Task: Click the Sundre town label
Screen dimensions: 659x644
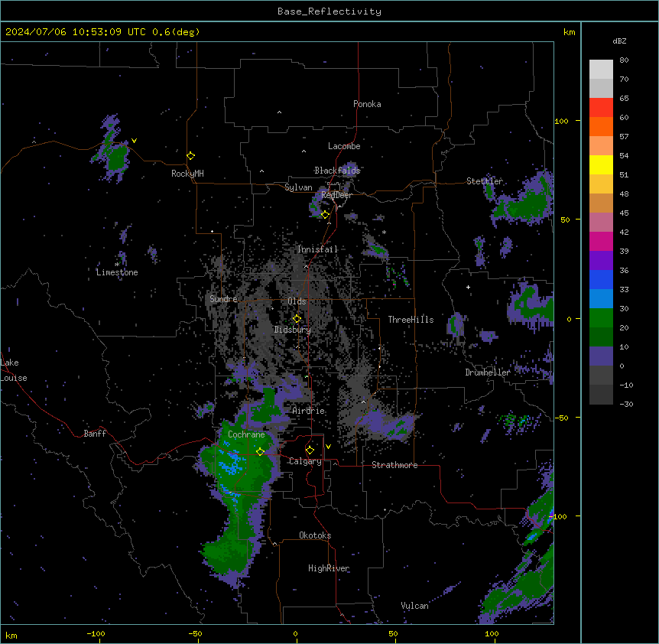Action: [x=223, y=299]
